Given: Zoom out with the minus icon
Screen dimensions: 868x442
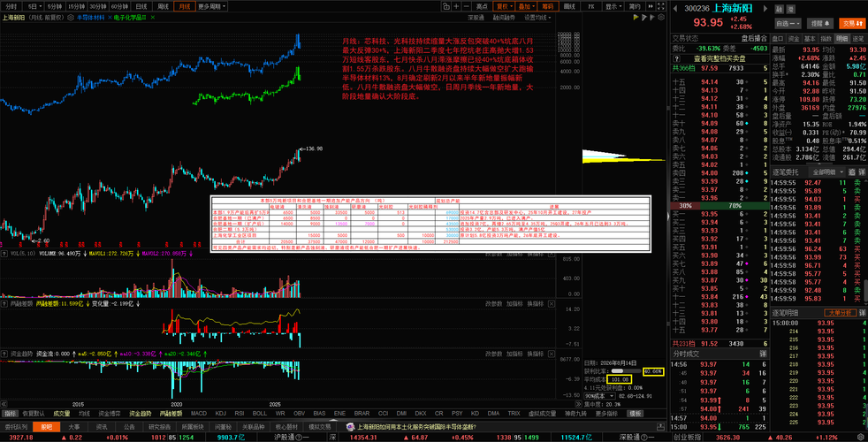Looking at the screenshot, I should tap(466, 7).
